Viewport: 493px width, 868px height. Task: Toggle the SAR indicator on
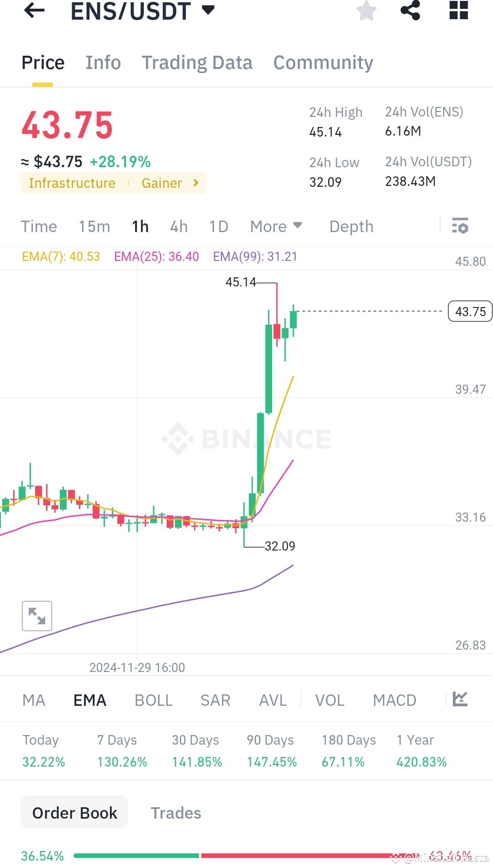pos(215,700)
